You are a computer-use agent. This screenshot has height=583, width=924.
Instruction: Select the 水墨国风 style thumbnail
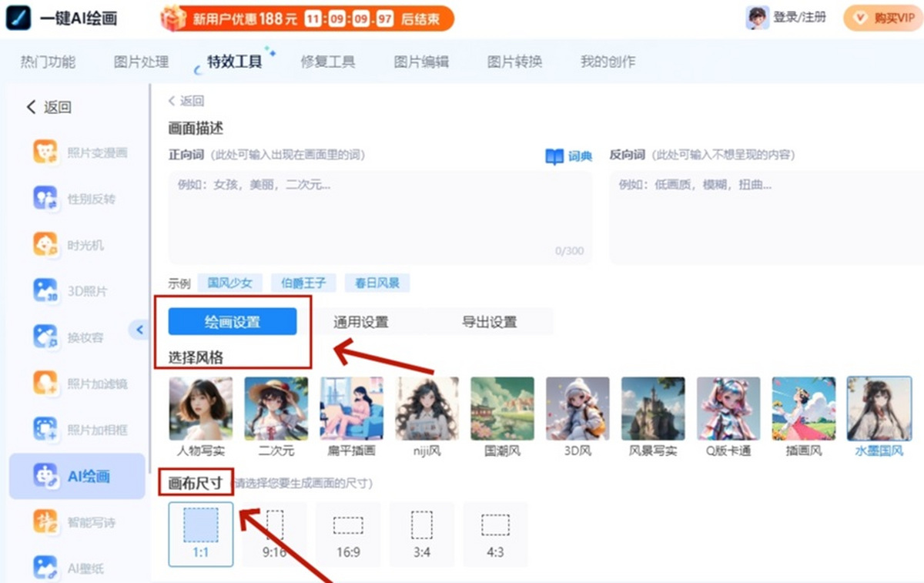pyautogui.click(x=878, y=407)
